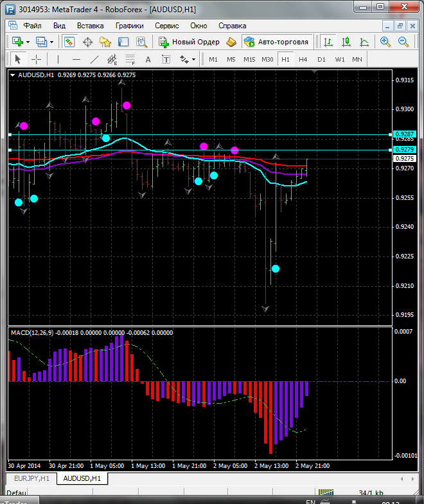Open the Графики menu
424x504 pixels.
129,26
